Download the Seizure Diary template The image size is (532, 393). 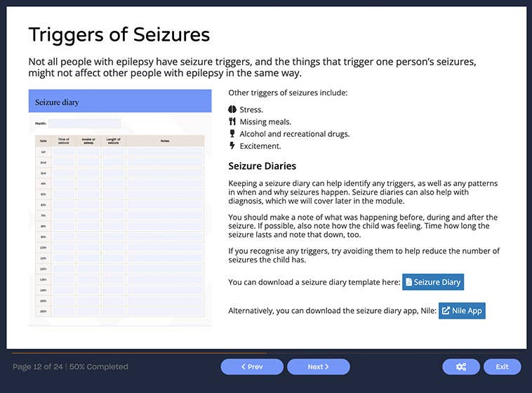click(x=432, y=282)
